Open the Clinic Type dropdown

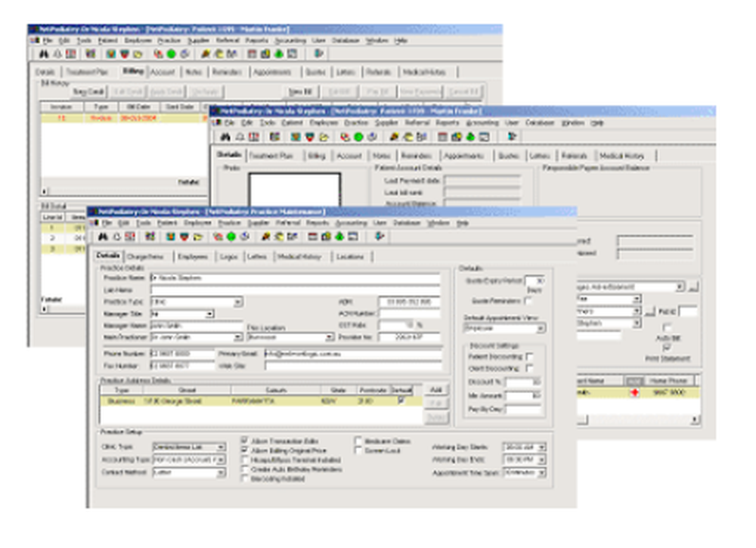point(221,447)
